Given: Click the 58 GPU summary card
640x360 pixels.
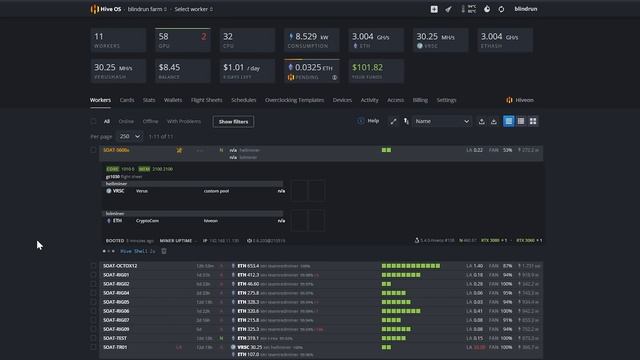Looking at the screenshot, I should [x=182, y=40].
